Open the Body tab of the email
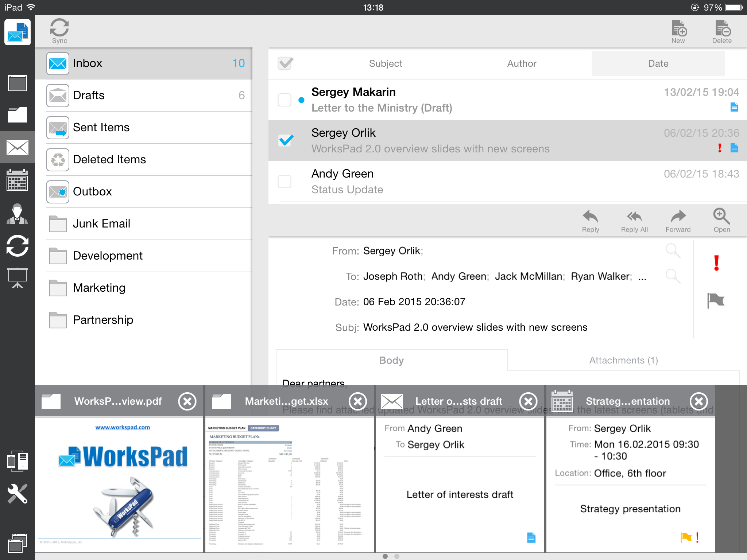Image resolution: width=747 pixels, height=560 pixels. (391, 360)
